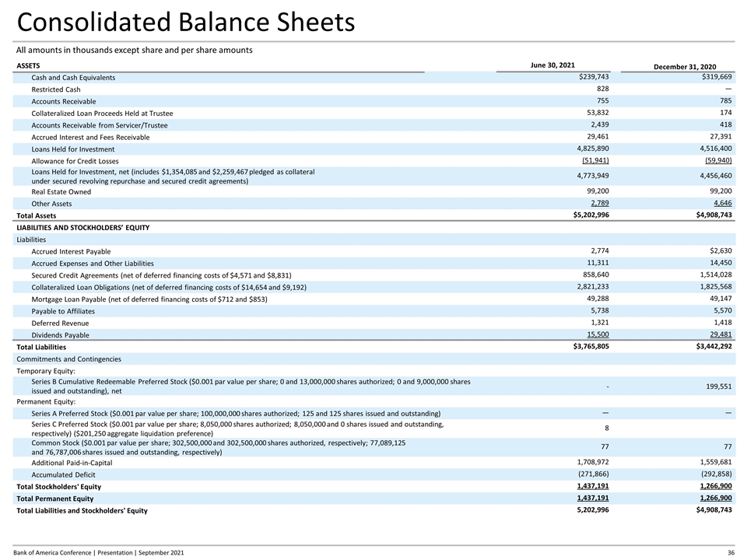Click the Total Assets row label
Screen dimensions: 747x560
(x=37, y=215)
